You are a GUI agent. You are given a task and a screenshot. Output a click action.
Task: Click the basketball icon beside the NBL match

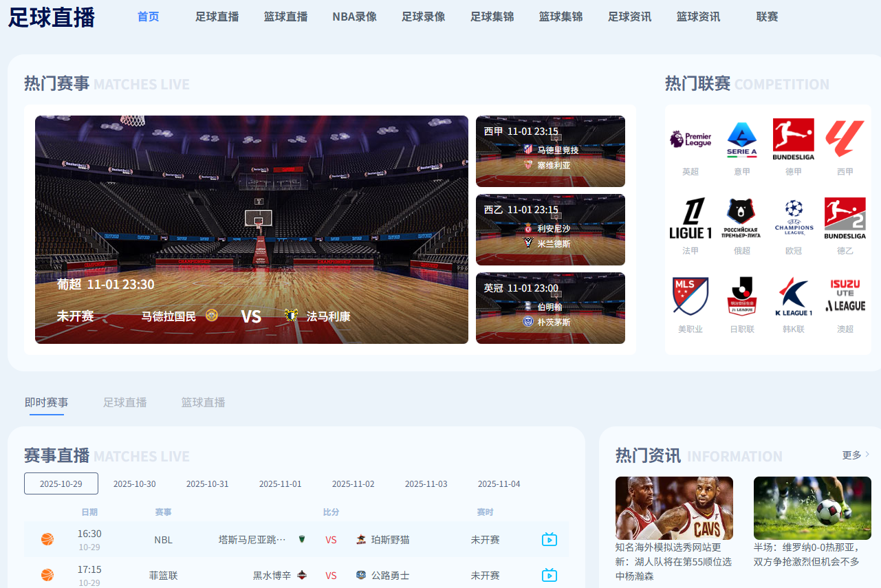[x=47, y=540]
